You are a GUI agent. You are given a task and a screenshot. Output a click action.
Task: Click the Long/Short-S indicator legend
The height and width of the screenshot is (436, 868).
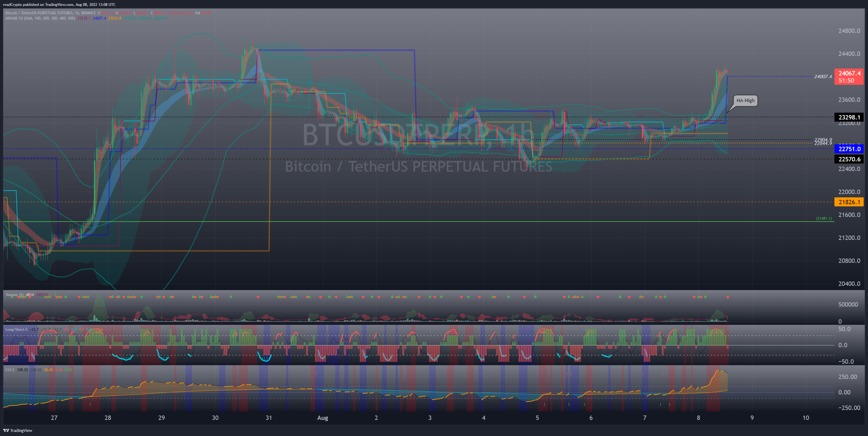coord(16,329)
